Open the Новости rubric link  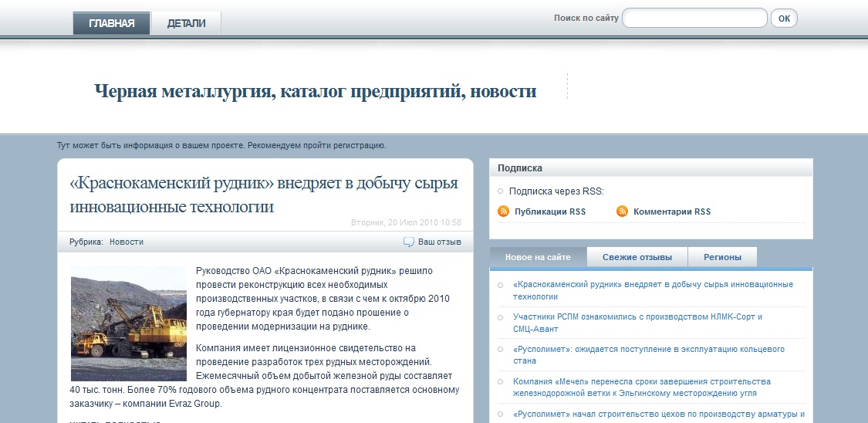coord(127,242)
